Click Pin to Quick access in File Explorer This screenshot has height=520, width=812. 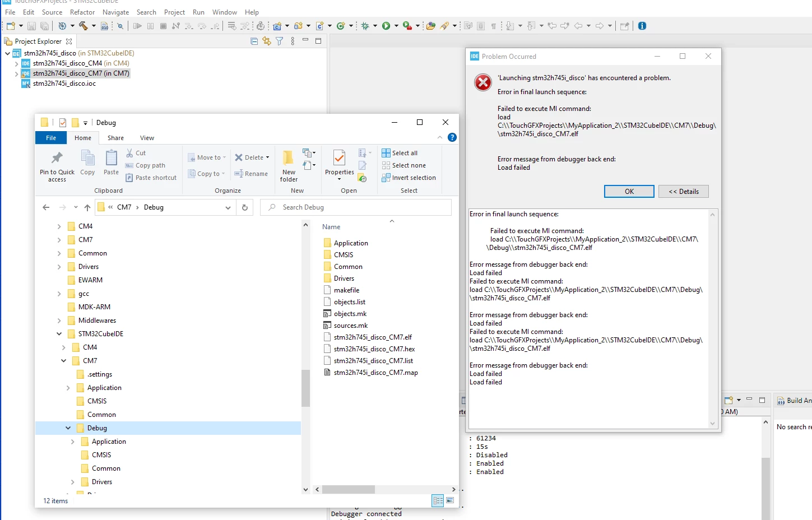coord(57,166)
